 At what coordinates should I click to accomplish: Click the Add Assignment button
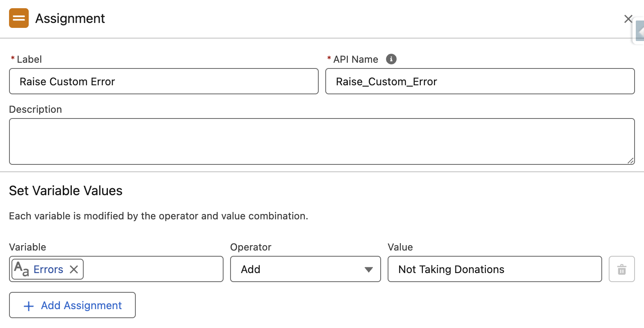tap(73, 305)
